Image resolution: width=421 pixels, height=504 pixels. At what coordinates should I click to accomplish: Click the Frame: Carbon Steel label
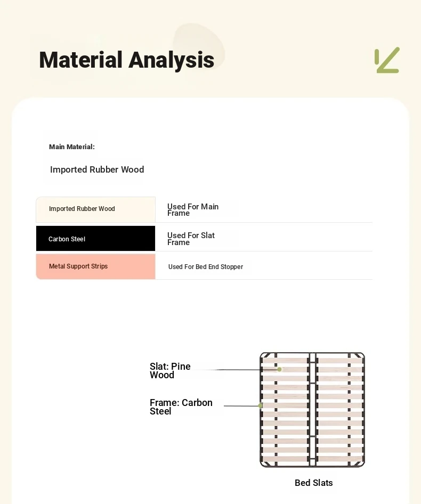click(181, 407)
